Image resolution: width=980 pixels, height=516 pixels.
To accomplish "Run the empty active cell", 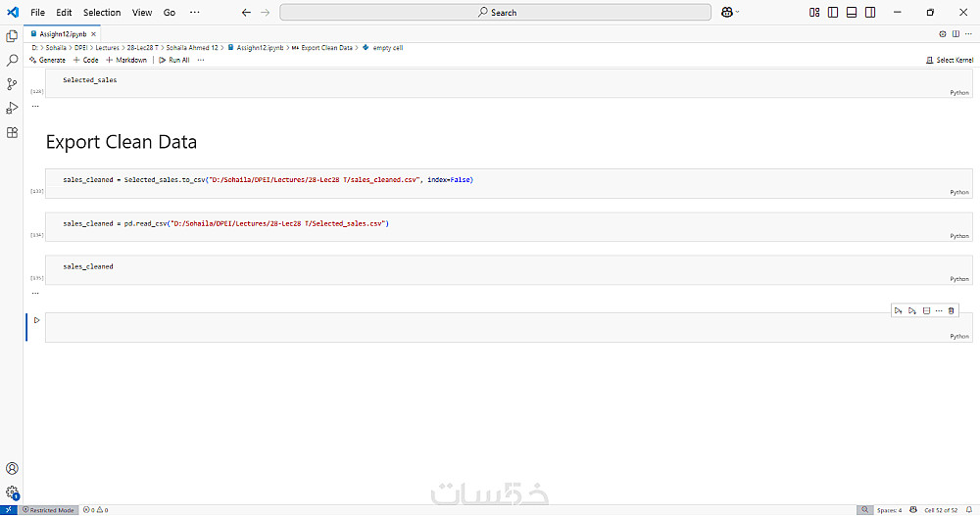I will point(37,320).
